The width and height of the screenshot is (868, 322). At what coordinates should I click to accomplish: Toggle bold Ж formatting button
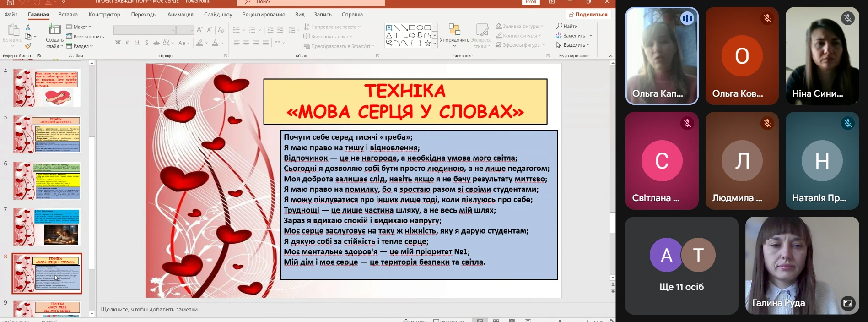(118, 43)
